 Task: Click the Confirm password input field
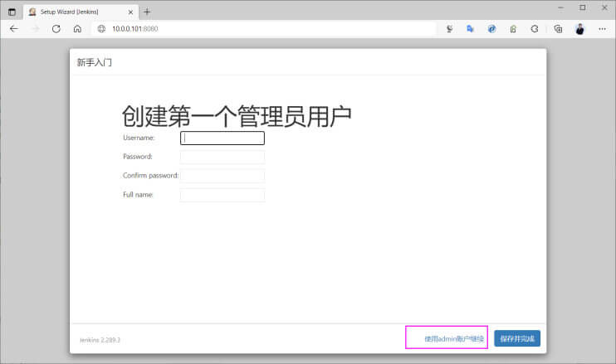pos(222,176)
